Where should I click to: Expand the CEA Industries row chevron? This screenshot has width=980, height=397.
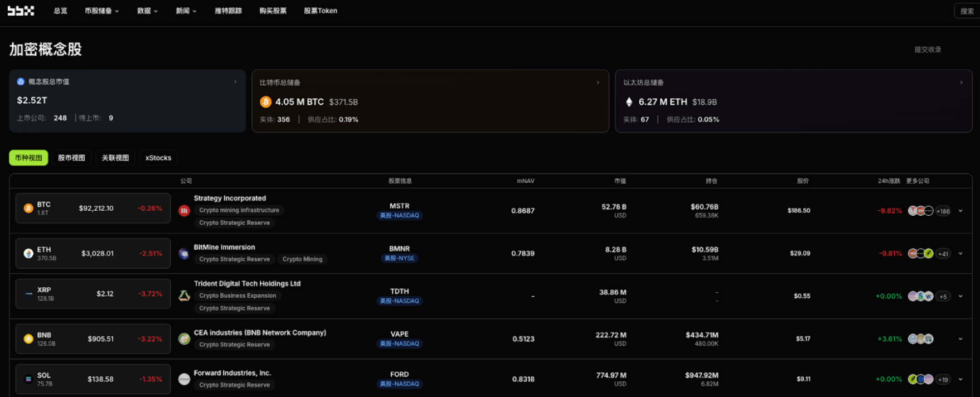pyautogui.click(x=960, y=339)
